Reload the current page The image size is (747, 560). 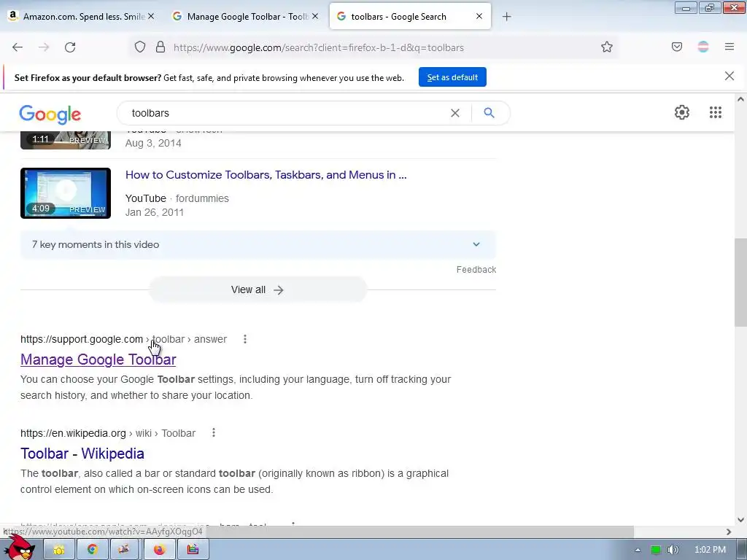pyautogui.click(x=70, y=47)
